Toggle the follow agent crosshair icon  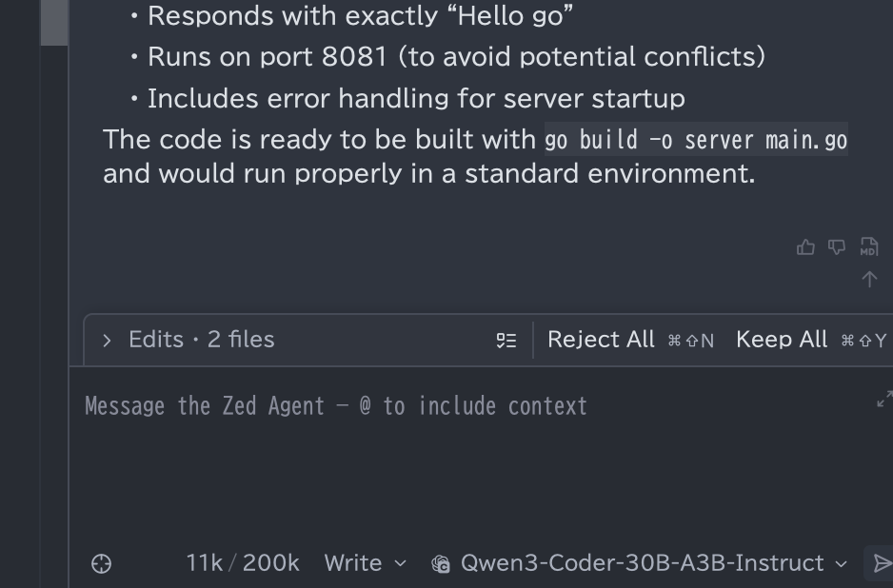click(x=101, y=563)
